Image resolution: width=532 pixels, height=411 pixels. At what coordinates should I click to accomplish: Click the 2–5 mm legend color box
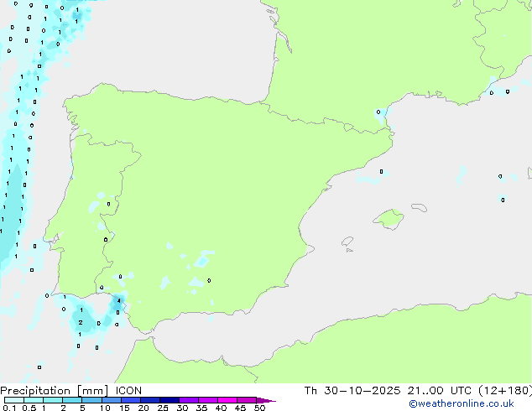pos(72,400)
